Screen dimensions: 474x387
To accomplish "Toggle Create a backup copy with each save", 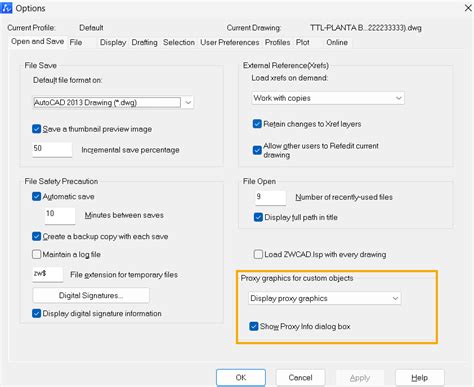I will coord(36,236).
